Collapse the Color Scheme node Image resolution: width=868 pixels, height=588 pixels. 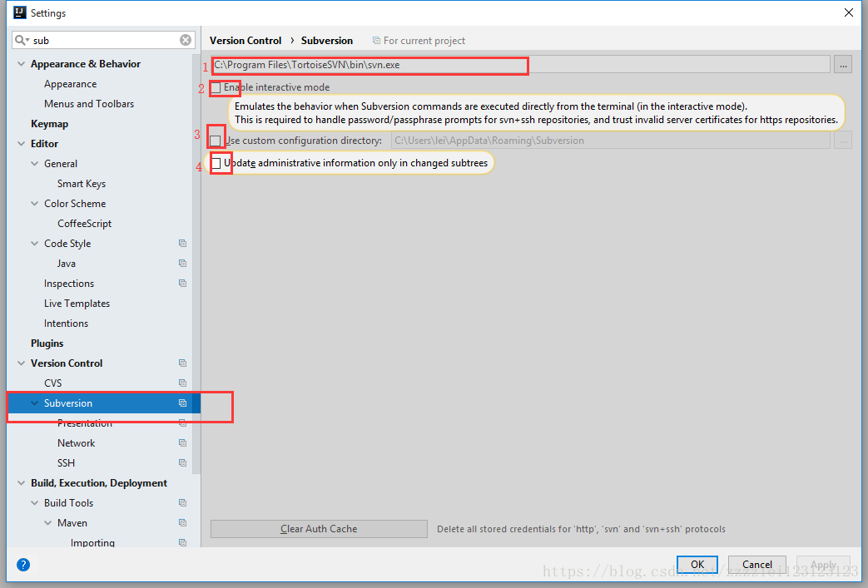[x=34, y=204]
